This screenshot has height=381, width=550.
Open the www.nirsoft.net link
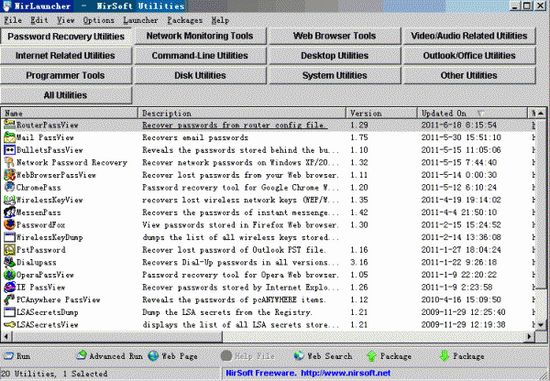(x=346, y=373)
